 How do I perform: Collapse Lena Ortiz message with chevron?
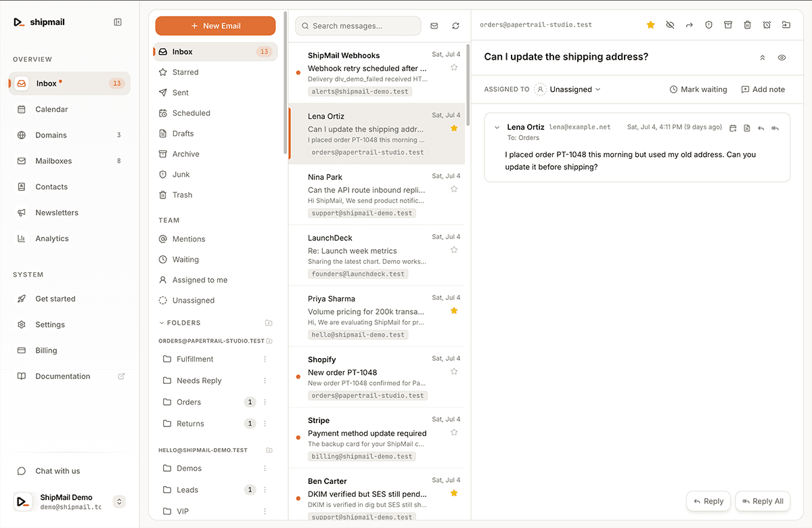pos(497,127)
